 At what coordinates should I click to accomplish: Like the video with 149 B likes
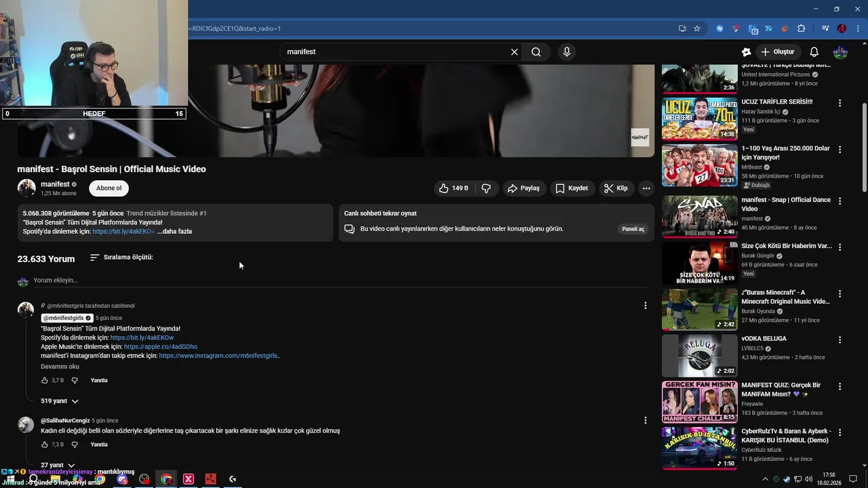click(454, 188)
